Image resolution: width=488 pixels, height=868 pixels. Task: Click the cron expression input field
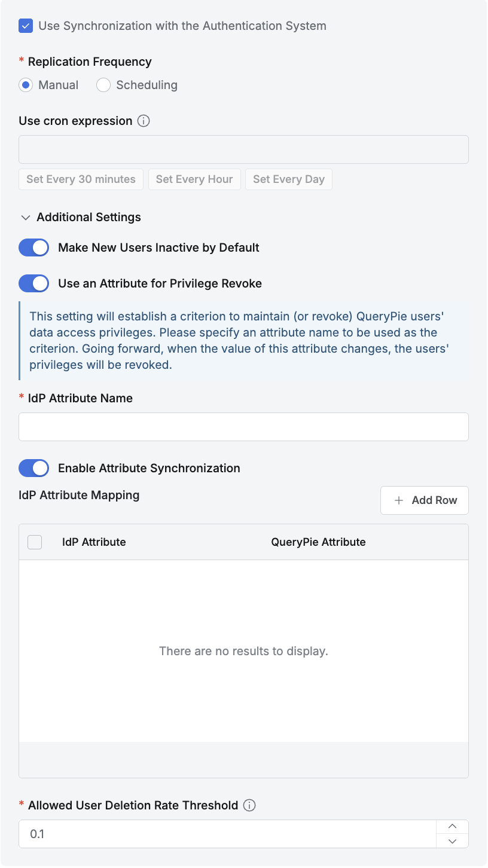click(243, 149)
